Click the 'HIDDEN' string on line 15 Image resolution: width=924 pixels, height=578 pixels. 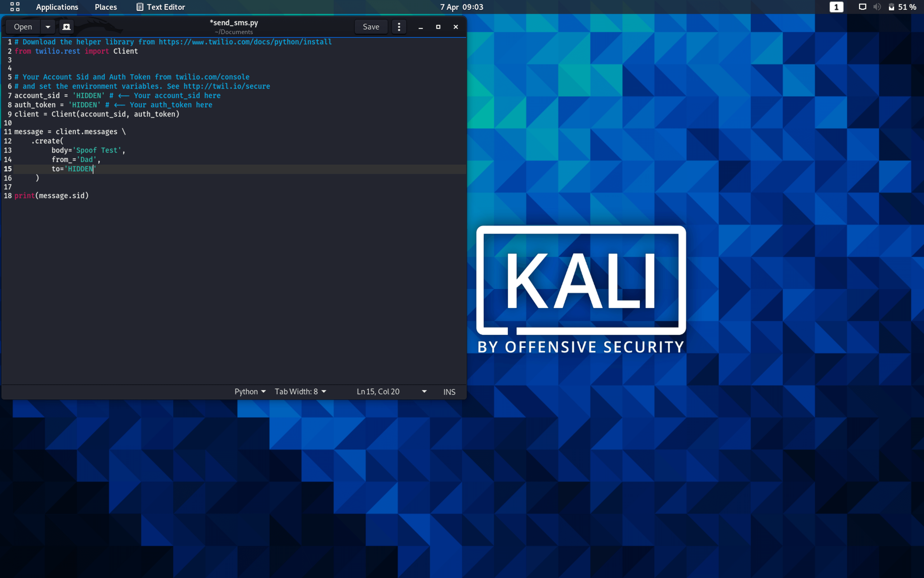pos(80,169)
